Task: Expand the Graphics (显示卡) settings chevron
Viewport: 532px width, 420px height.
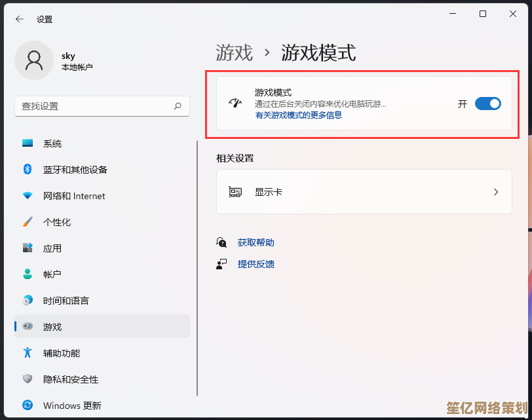Action: tap(496, 192)
